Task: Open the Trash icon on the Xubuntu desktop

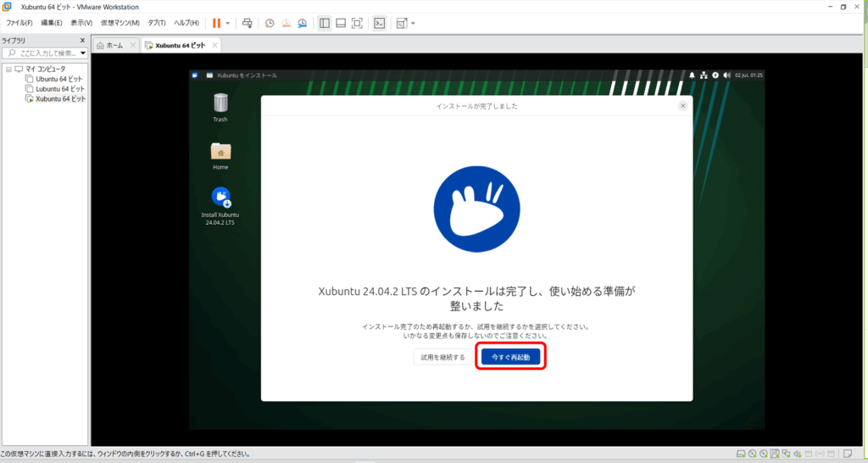Action: tap(220, 103)
